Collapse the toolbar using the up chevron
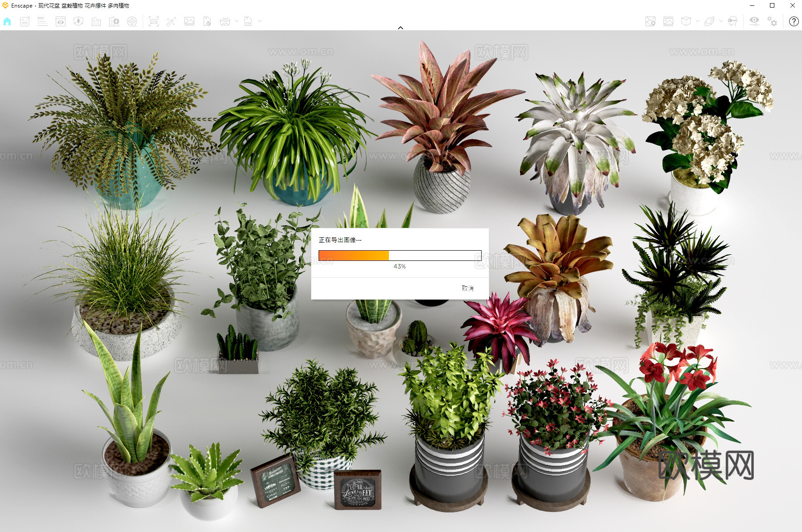 click(x=401, y=28)
